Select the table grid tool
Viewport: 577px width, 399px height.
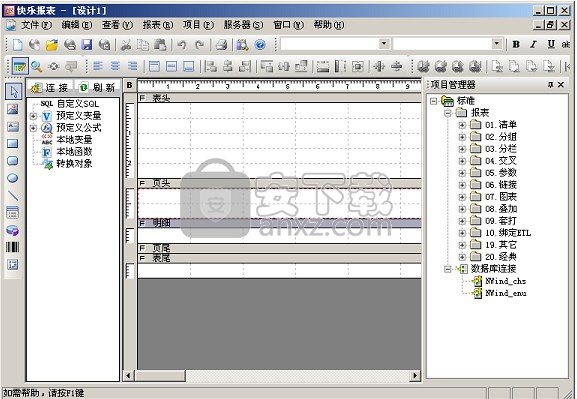coord(13,213)
